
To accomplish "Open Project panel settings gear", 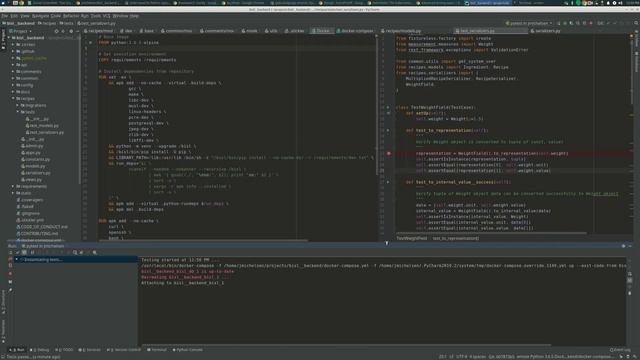I will (x=71, y=31).
